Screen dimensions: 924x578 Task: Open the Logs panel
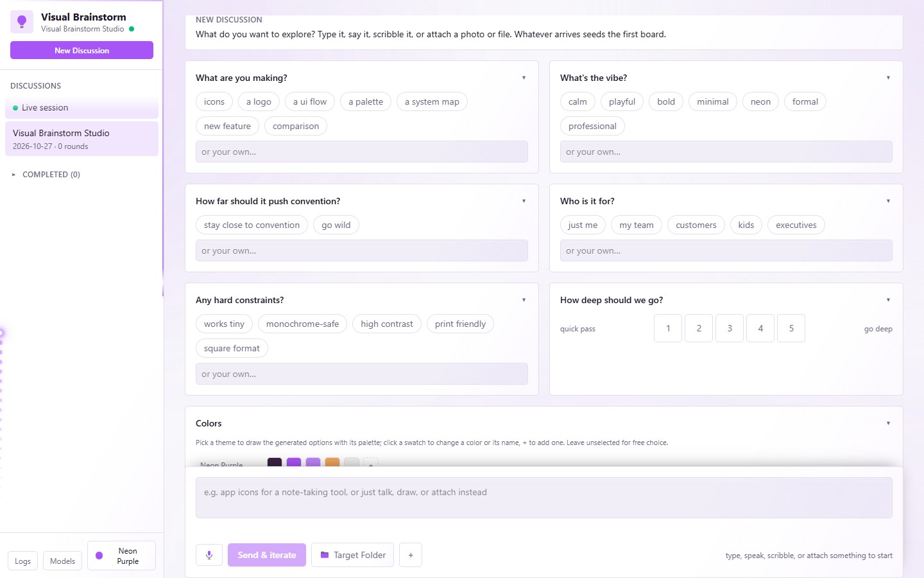tap(22, 561)
